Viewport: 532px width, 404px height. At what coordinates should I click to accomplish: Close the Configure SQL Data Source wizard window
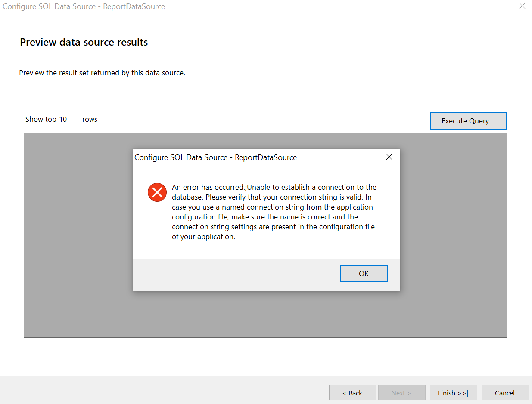click(522, 6)
